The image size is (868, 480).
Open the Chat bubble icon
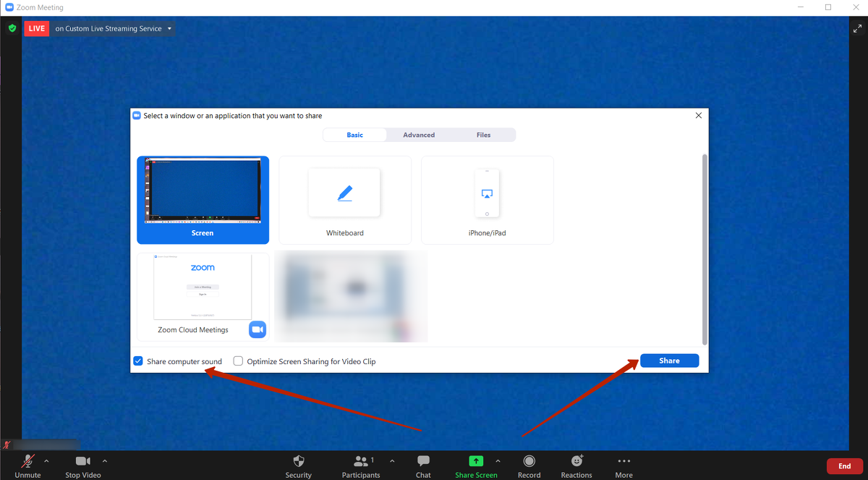tap(423, 461)
